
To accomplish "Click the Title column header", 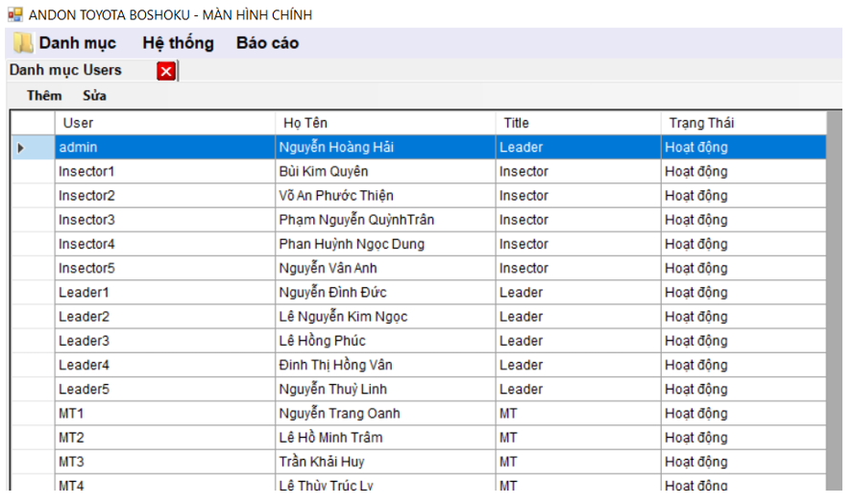I will [576, 123].
